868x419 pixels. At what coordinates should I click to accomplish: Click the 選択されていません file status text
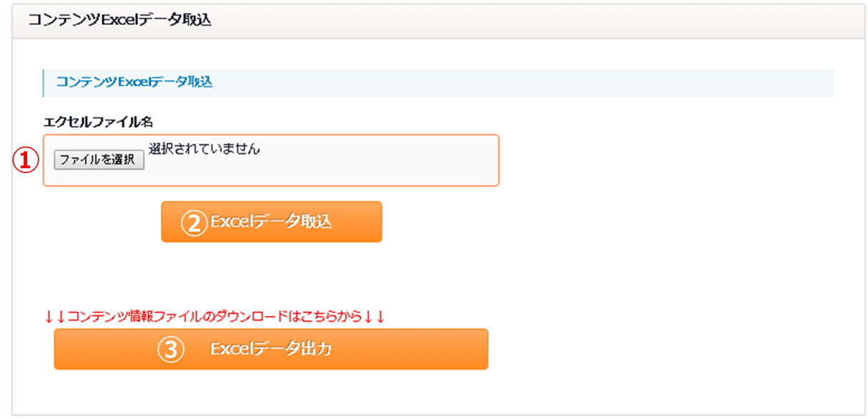tap(204, 149)
